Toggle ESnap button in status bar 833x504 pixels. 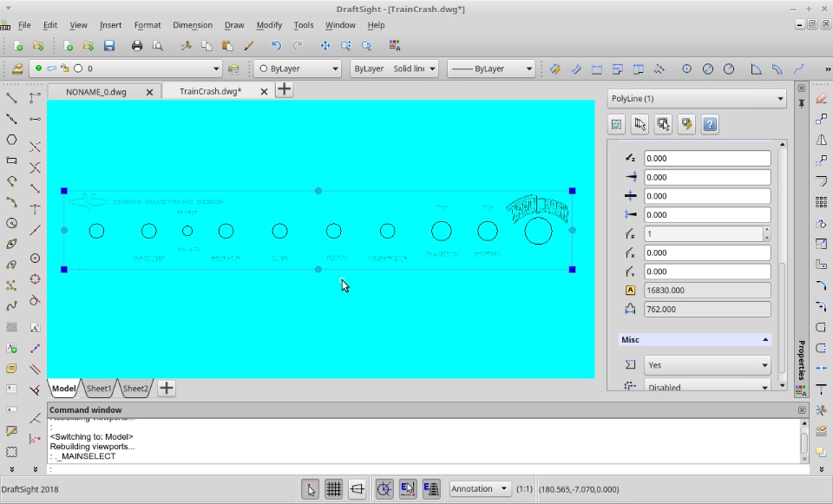point(408,489)
